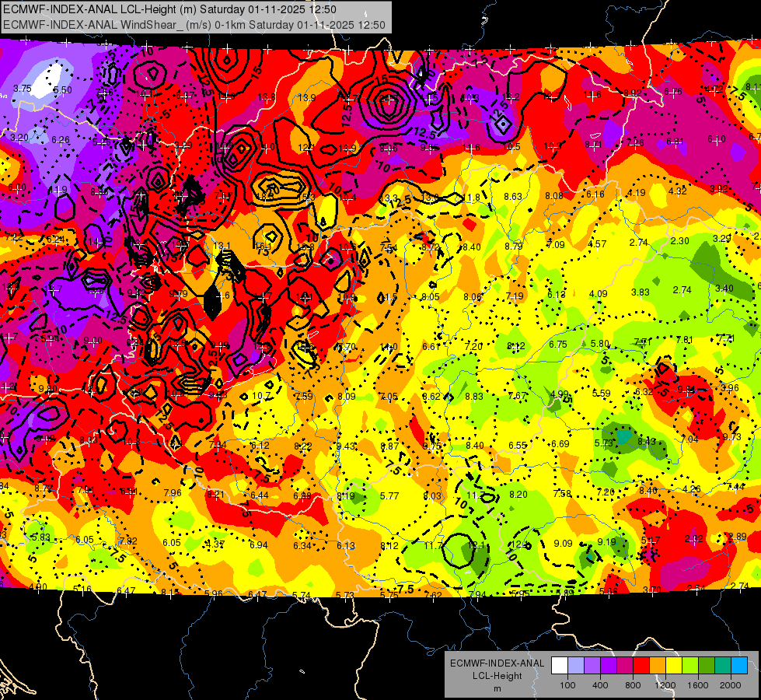
Task: Click the legend tick label 800
Action: (633, 685)
